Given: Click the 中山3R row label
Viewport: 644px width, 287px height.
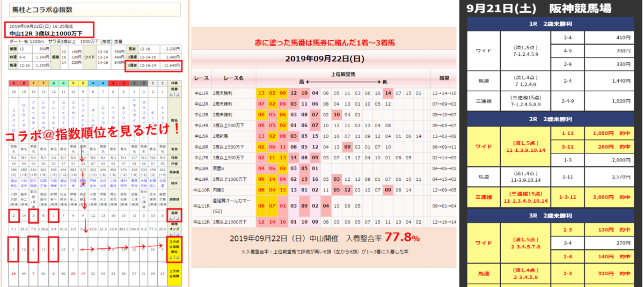Looking at the screenshot, I should (x=202, y=114).
